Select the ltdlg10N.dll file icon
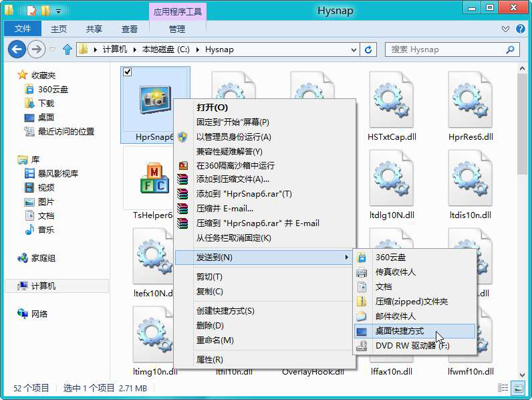Viewport: 532px width, 400px height. pos(392,178)
